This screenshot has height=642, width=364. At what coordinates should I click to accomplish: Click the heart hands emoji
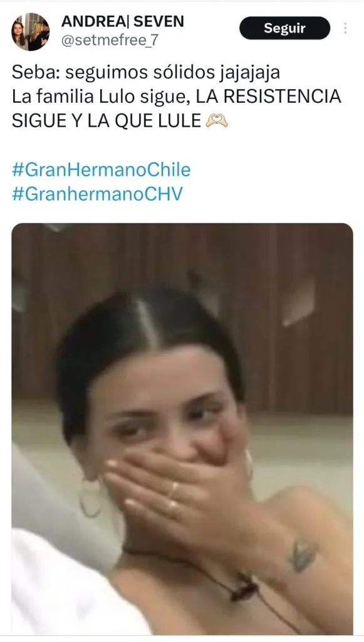216,121
